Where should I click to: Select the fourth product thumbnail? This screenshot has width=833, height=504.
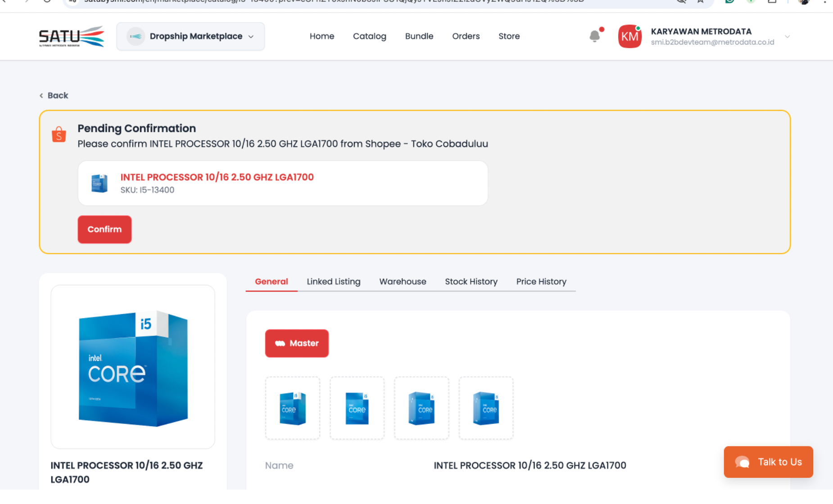(x=486, y=408)
